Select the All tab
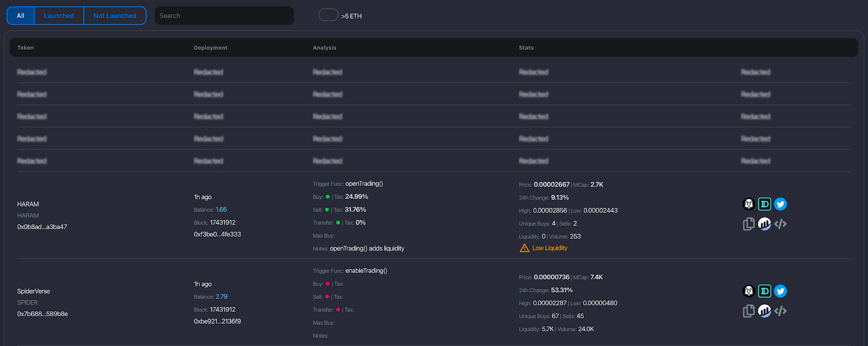The width and height of the screenshot is (868, 346). click(x=21, y=16)
